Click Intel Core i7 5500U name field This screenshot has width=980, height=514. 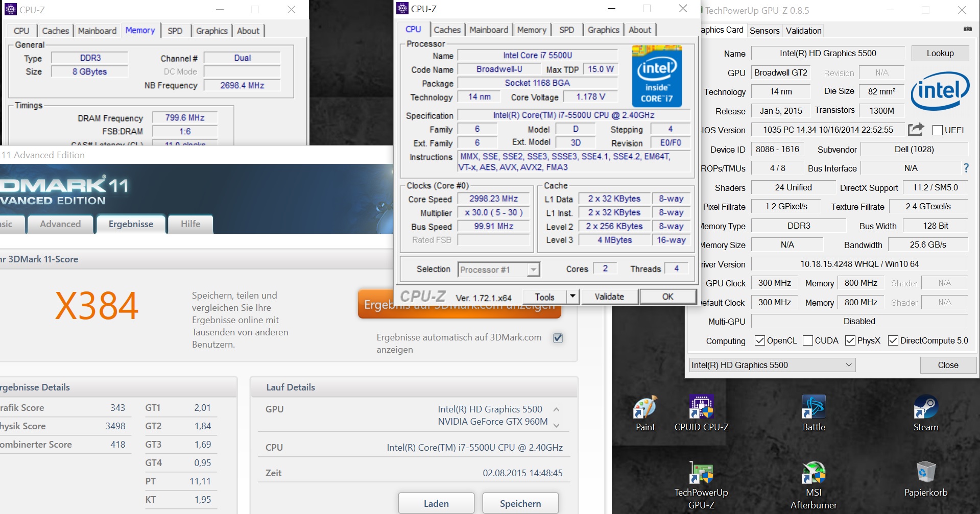(x=537, y=55)
